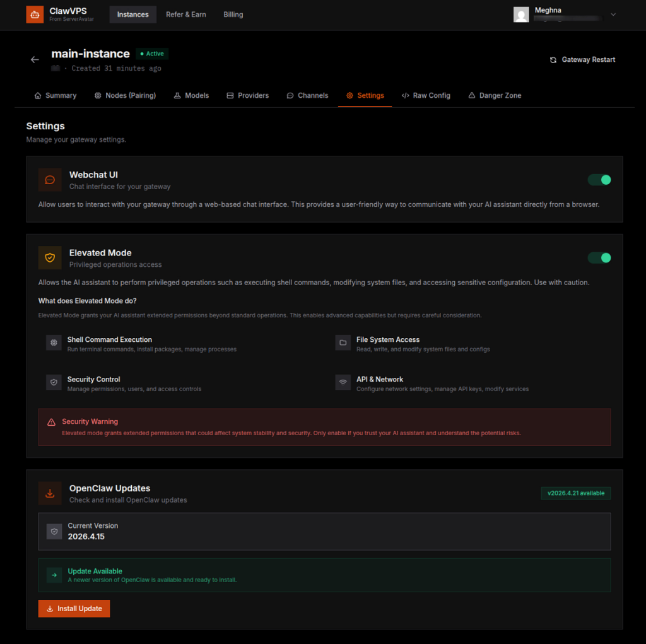Click the API & Network connectivity icon

[343, 382]
